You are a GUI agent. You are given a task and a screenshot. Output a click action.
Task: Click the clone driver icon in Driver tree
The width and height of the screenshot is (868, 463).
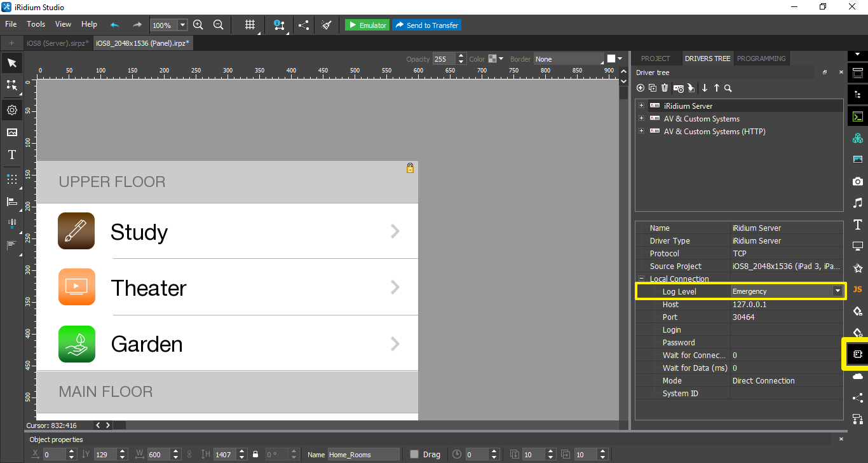653,88
